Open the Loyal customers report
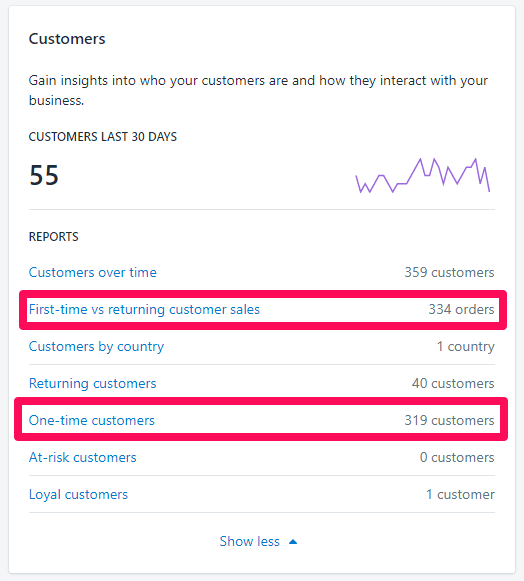524x581 pixels. tap(78, 495)
